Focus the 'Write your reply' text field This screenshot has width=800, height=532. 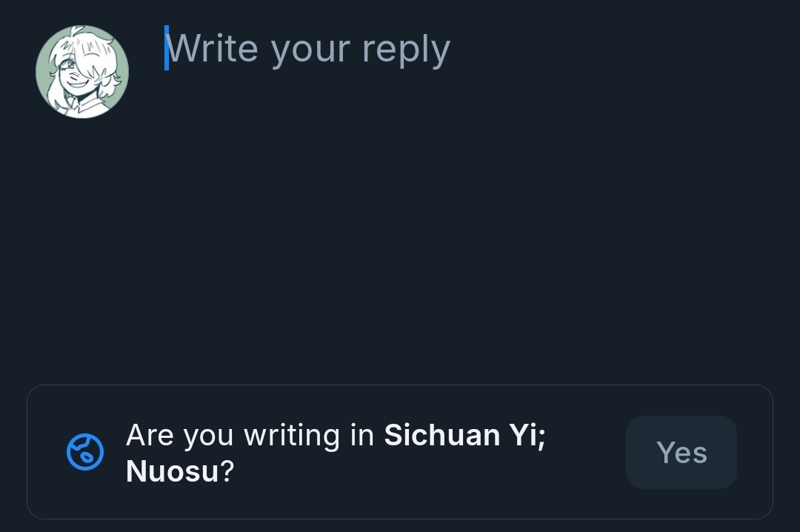point(307,49)
